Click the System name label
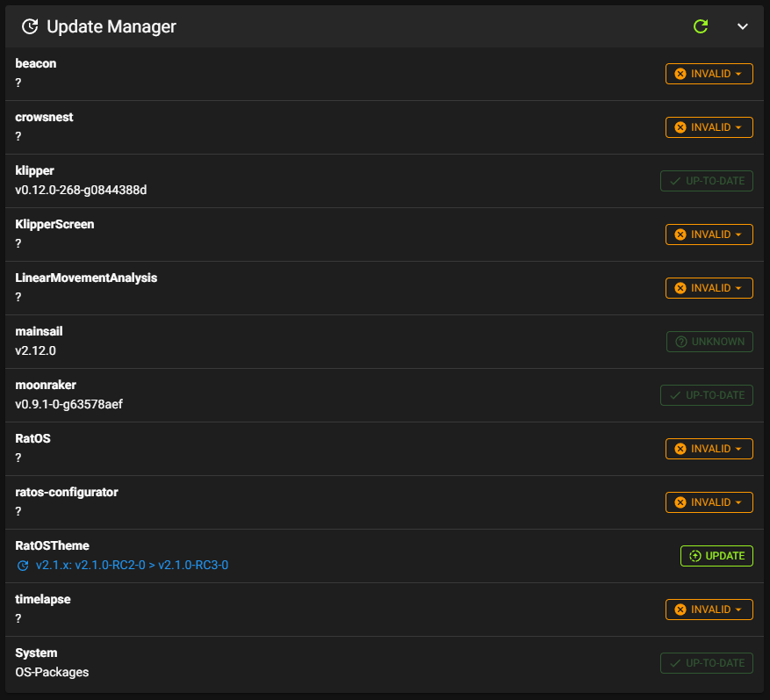The height and width of the screenshot is (700, 770). click(x=36, y=653)
